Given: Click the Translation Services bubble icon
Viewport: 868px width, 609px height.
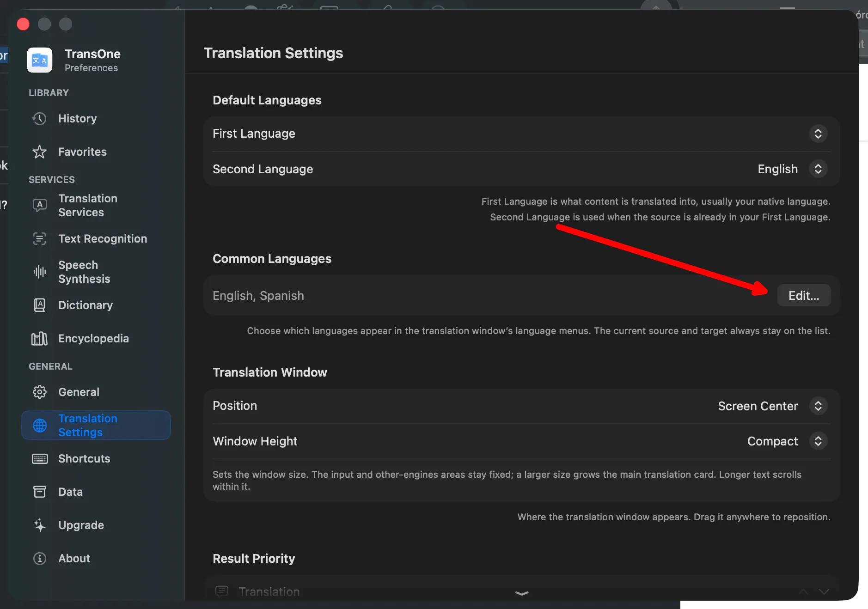Looking at the screenshot, I should pos(40,205).
